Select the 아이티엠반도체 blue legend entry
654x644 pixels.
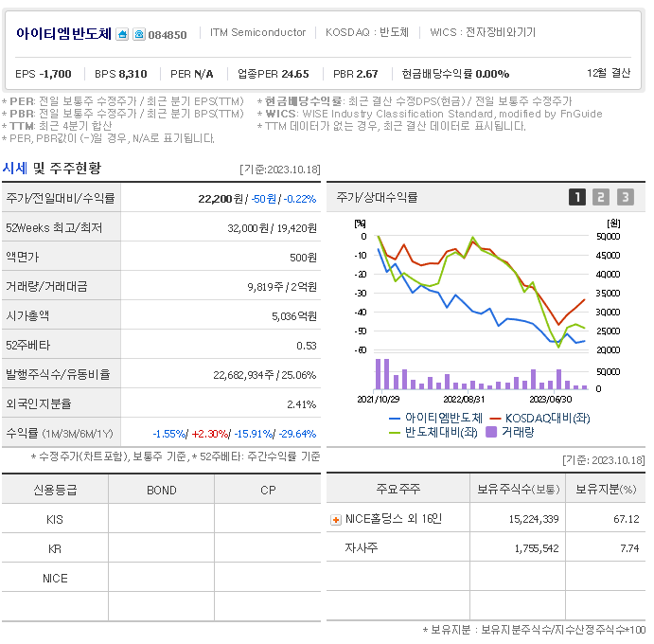pyautogui.click(x=436, y=418)
